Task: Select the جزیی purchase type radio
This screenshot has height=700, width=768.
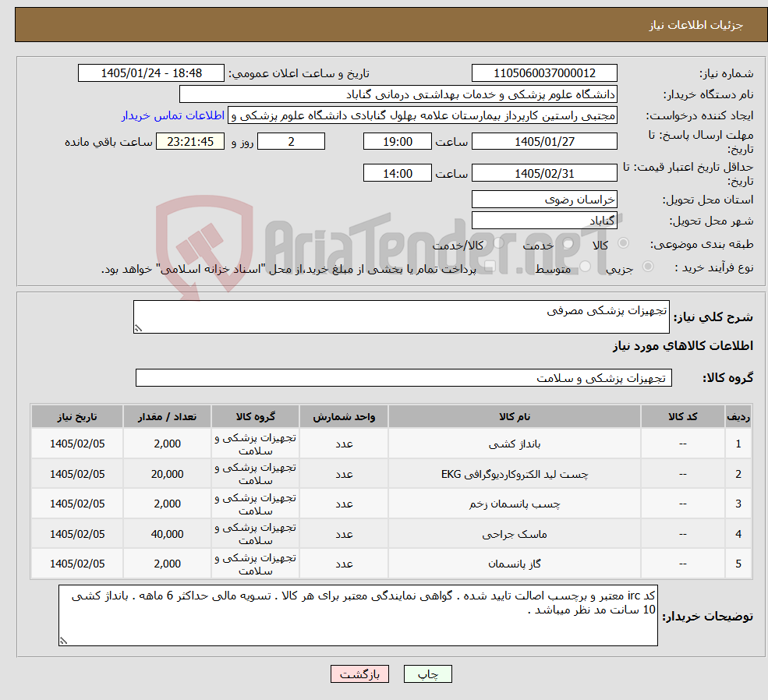Action: [647, 267]
